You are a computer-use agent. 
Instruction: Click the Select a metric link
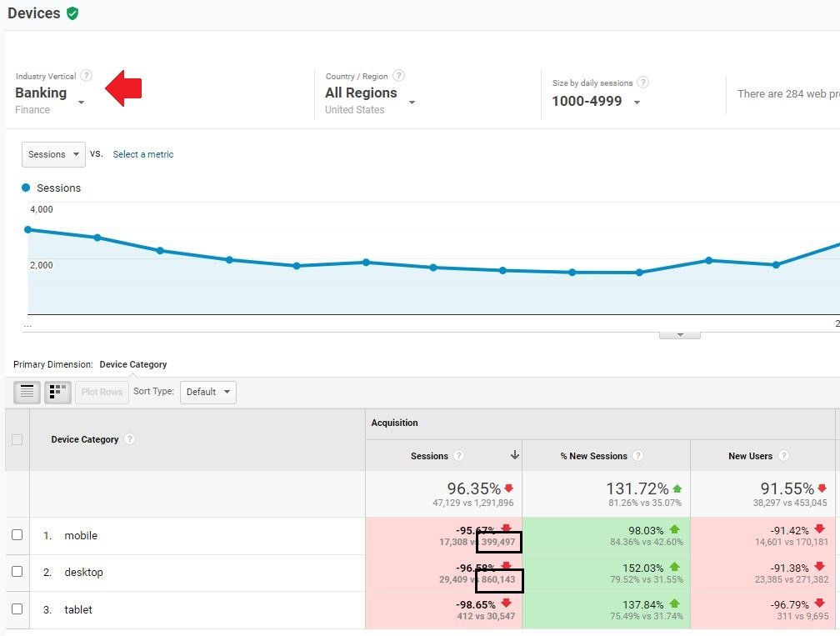click(143, 154)
